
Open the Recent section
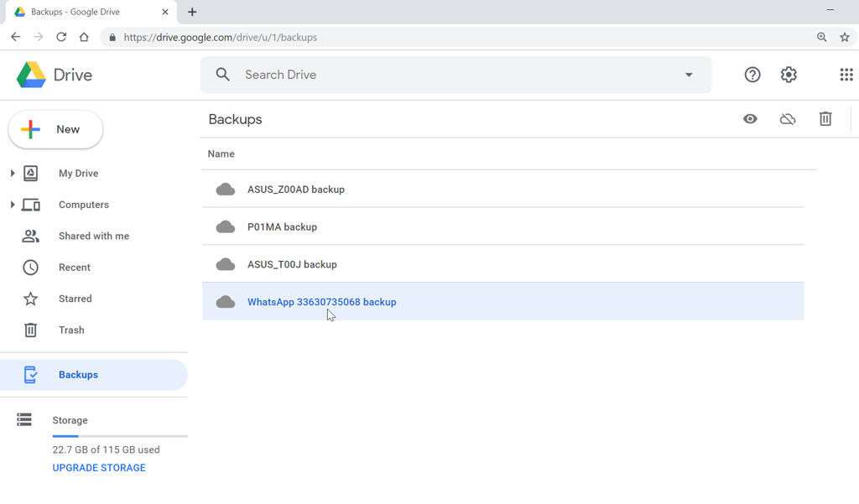(75, 268)
